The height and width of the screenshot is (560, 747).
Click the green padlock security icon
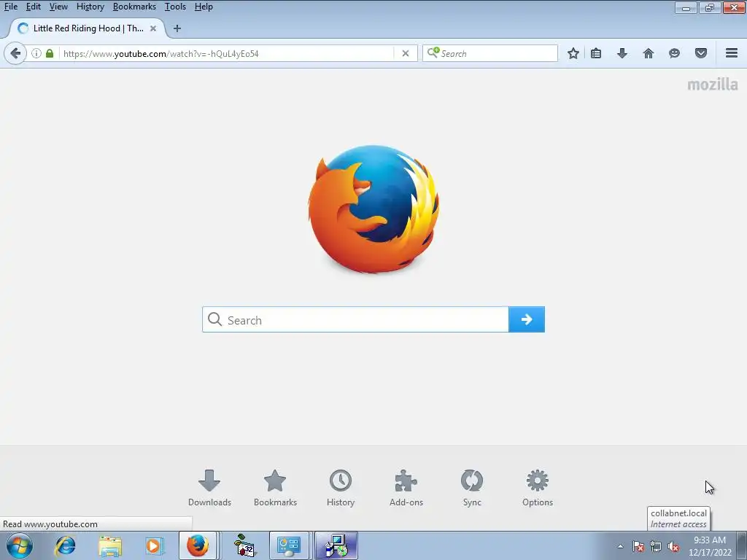pos(50,53)
